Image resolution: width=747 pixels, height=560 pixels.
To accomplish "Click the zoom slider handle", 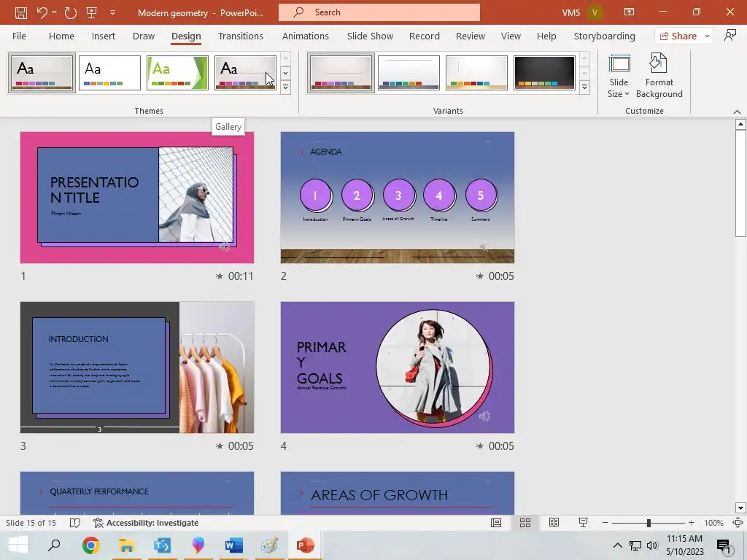I will 649,523.
